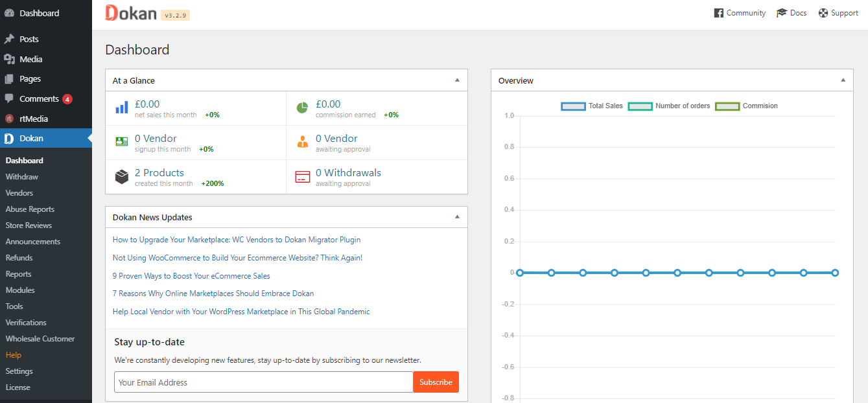This screenshot has width=868, height=403.
Task: Toggle Commision legend in chart
Action: (x=746, y=106)
